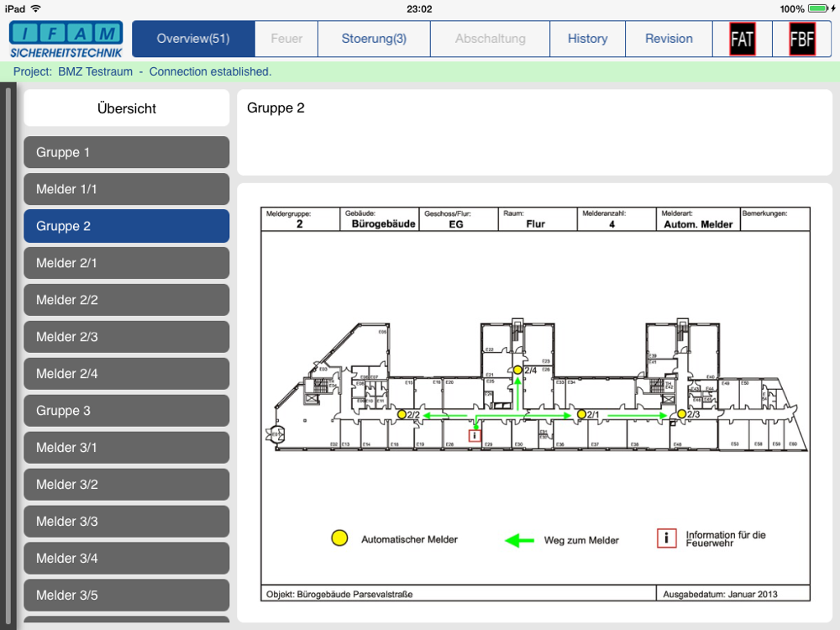Open the Revision tab
This screenshot has width=840, height=630.
[669, 39]
